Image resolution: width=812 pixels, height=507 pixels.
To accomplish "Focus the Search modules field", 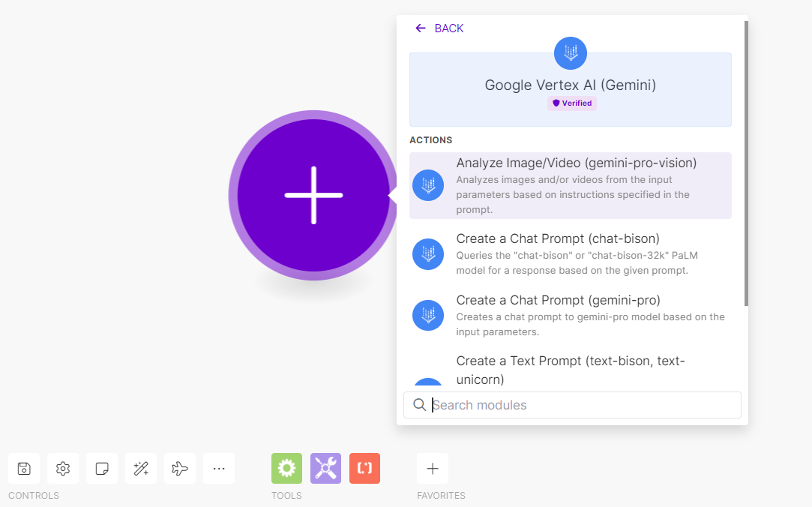I will (572, 405).
